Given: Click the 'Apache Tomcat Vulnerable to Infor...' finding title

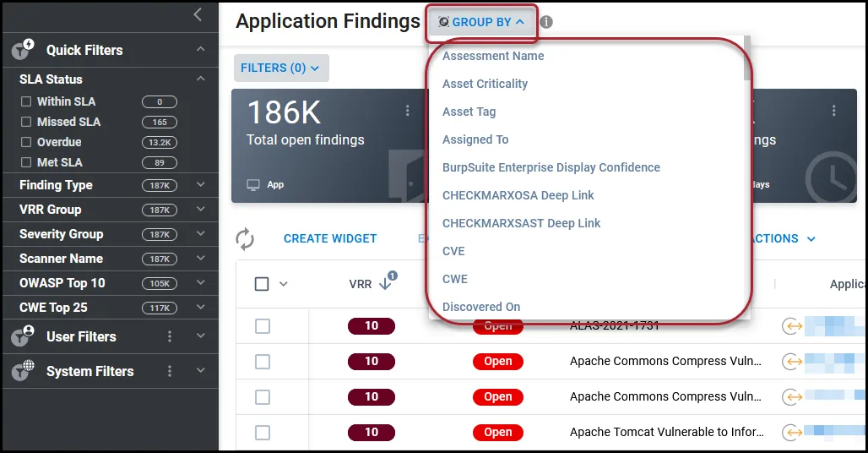Looking at the screenshot, I should [x=666, y=433].
